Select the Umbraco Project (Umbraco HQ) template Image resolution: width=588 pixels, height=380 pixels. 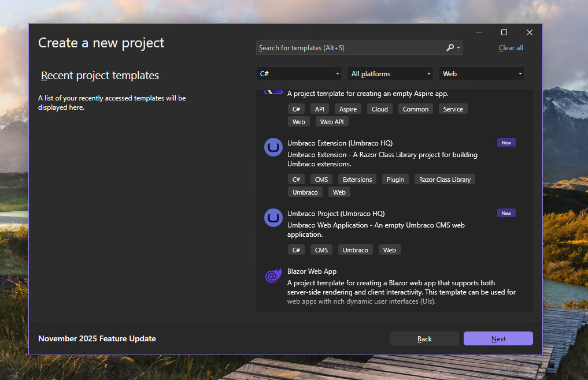click(x=335, y=214)
